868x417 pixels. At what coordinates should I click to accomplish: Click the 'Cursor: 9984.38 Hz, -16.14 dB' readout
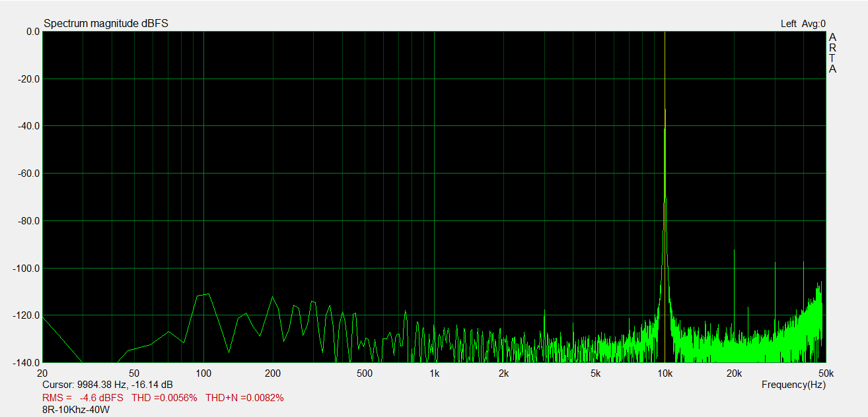pyautogui.click(x=108, y=385)
